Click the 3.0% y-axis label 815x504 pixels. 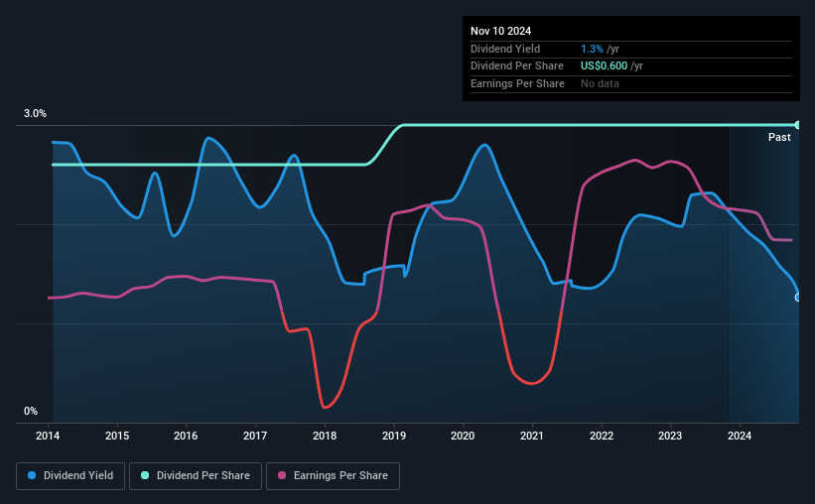(35, 114)
